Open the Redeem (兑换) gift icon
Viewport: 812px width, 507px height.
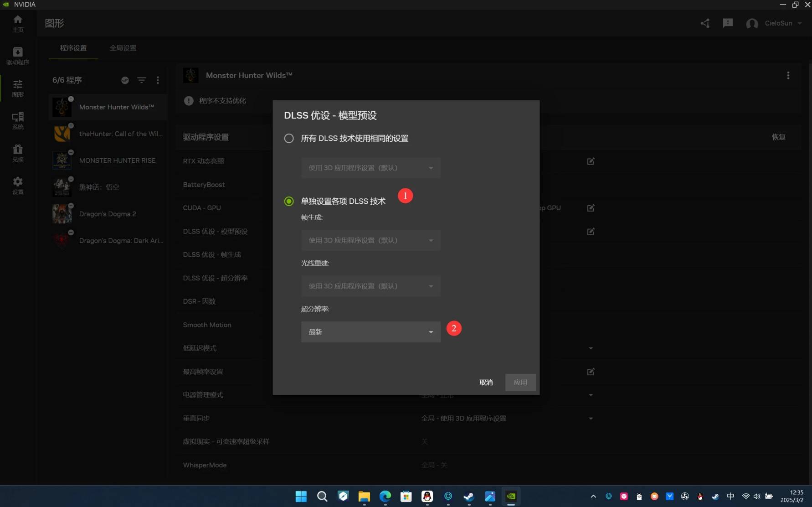pos(18,153)
